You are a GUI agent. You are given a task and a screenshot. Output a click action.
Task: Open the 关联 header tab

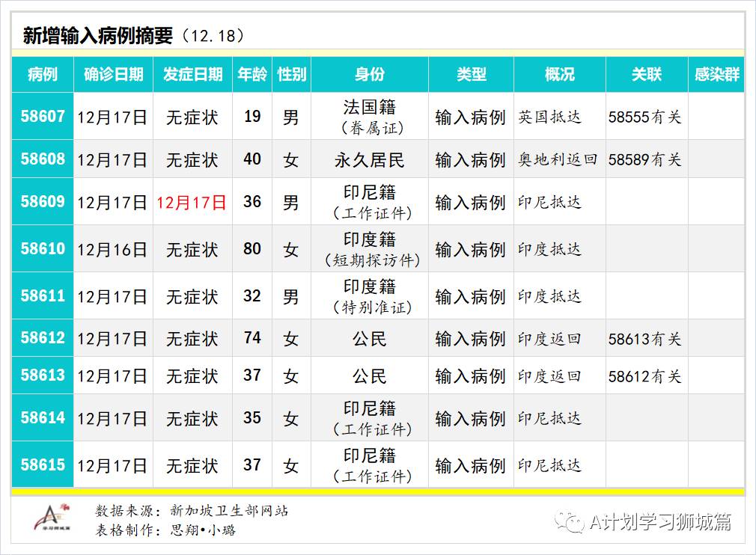[x=646, y=75]
